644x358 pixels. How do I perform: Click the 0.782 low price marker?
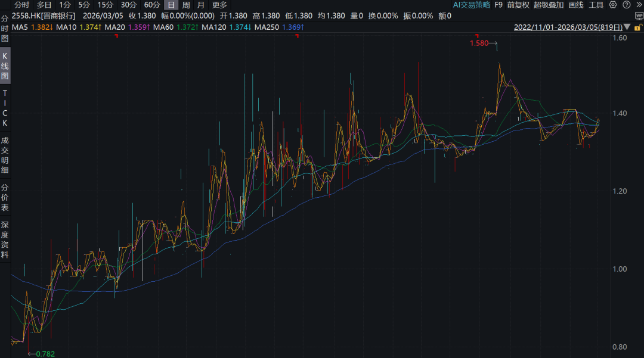pos(45,354)
